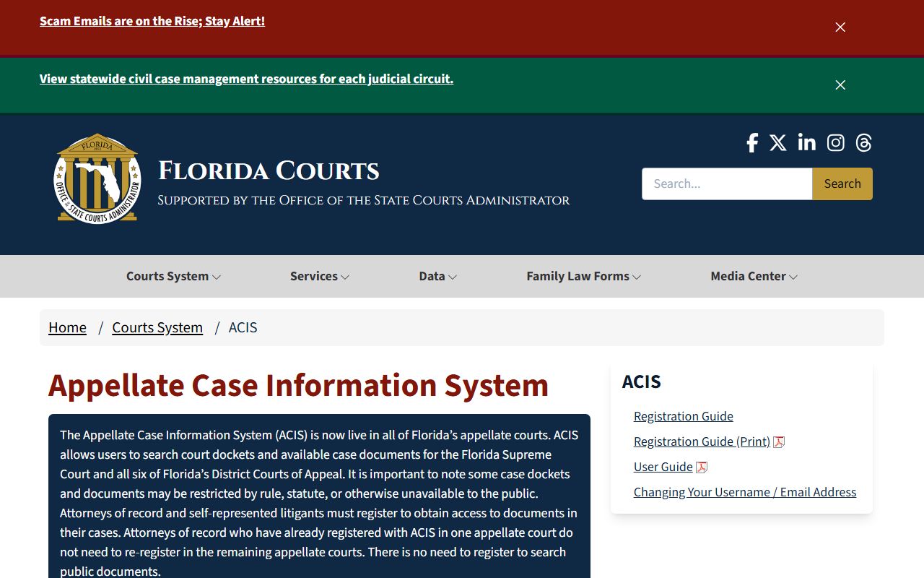Expand the Data menu
This screenshot has width=924, height=578.
coord(438,276)
